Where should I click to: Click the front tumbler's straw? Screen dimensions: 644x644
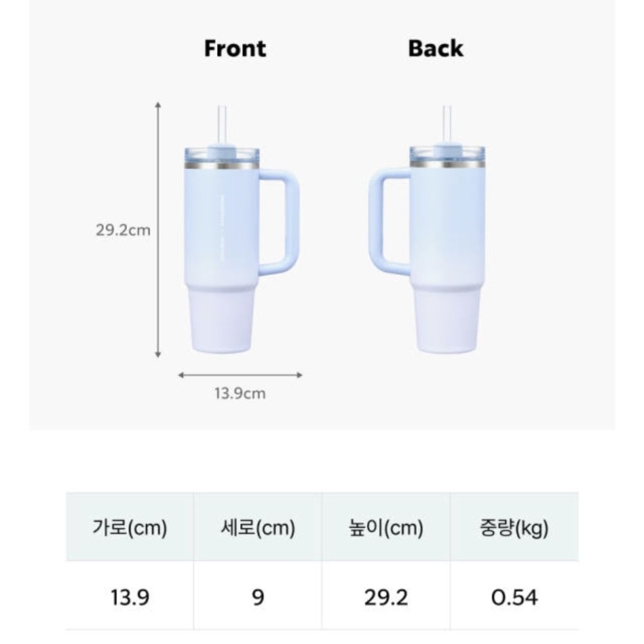(222, 126)
